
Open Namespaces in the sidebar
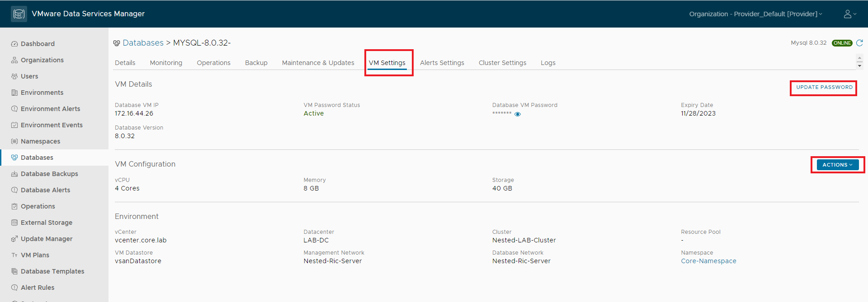40,141
